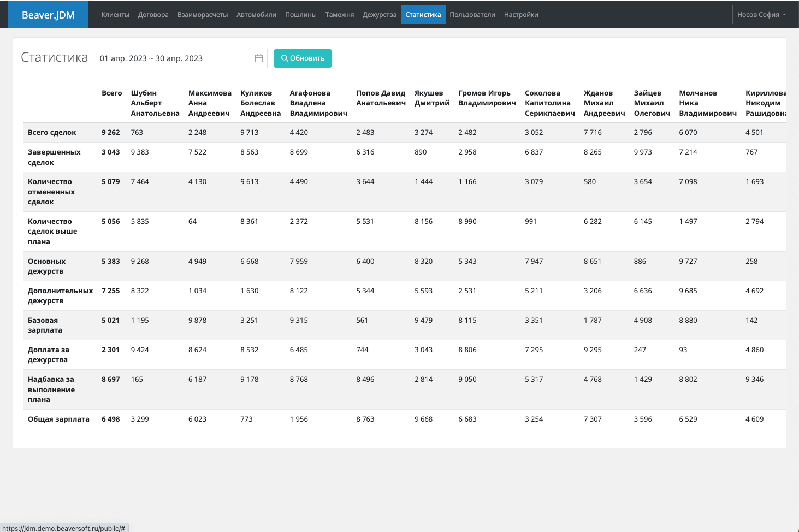The height and width of the screenshot is (532, 799).
Task: Select the Всего сделок row label
Action: tap(52, 133)
